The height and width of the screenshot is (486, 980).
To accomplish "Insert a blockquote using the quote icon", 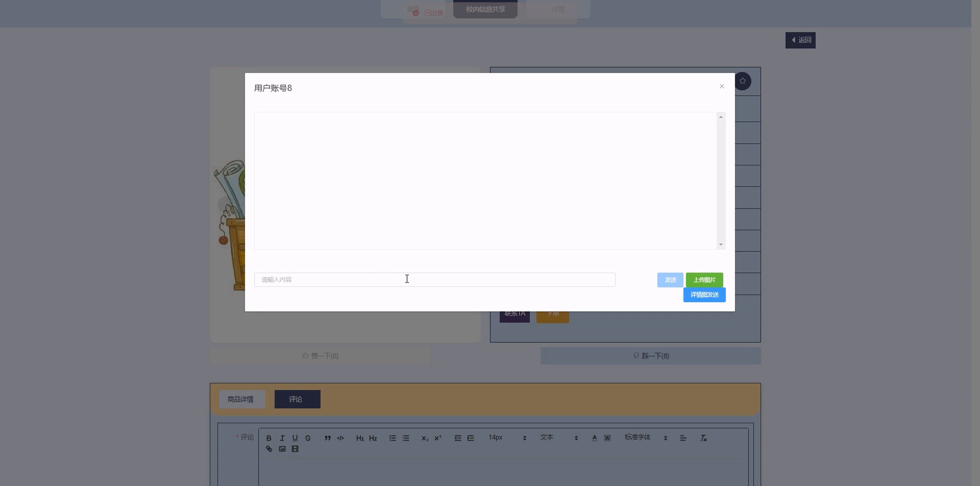I will 328,438.
